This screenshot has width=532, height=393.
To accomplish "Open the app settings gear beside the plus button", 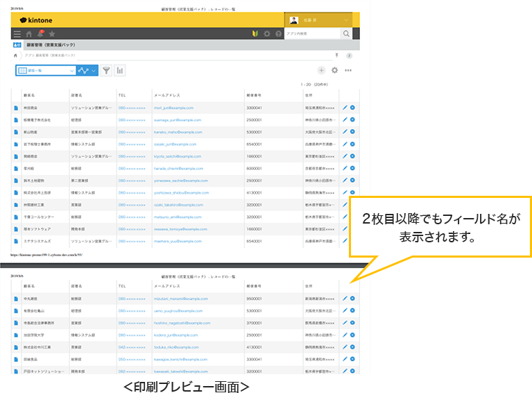I will (334, 70).
